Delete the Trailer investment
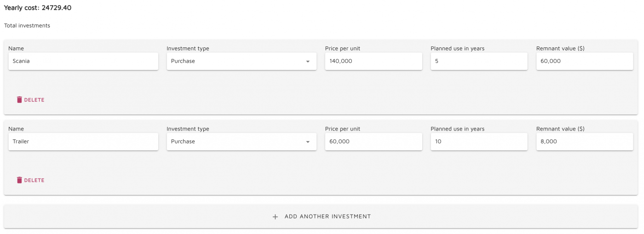 pyautogui.click(x=30, y=180)
